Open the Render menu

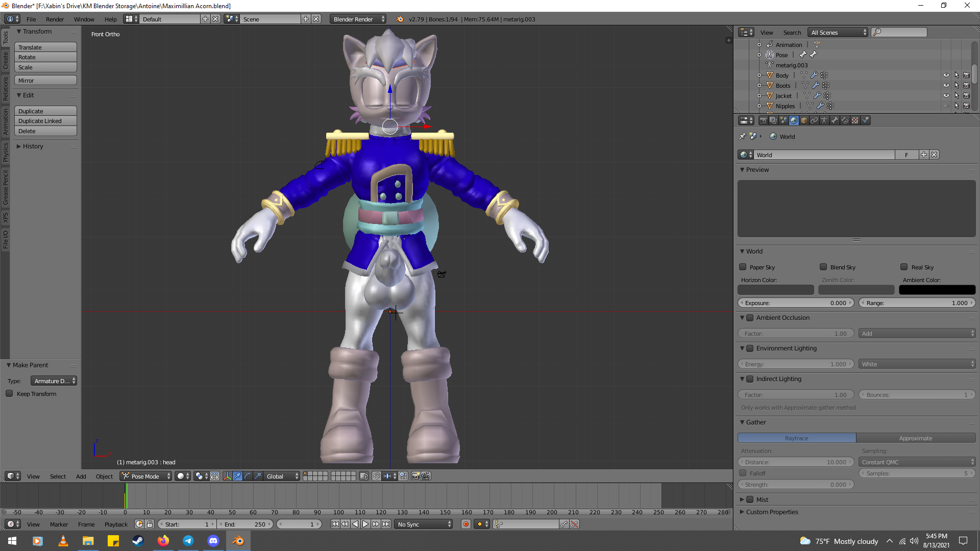pyautogui.click(x=55, y=19)
